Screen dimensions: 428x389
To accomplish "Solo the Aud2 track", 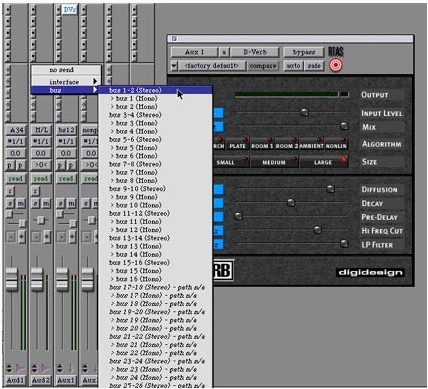I will pyautogui.click(x=36, y=203).
